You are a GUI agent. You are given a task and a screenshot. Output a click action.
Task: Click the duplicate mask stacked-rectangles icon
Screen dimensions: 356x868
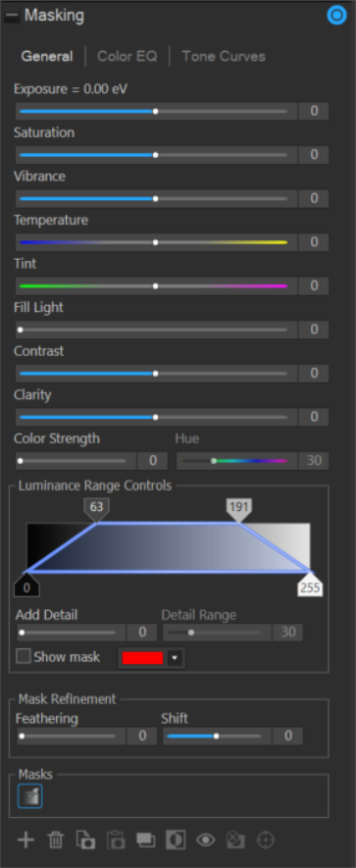(x=146, y=840)
